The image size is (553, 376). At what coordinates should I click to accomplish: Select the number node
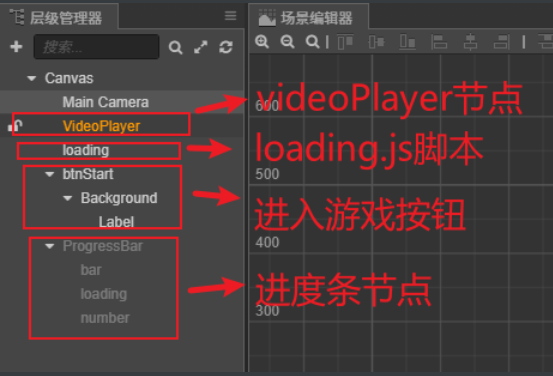pos(105,318)
